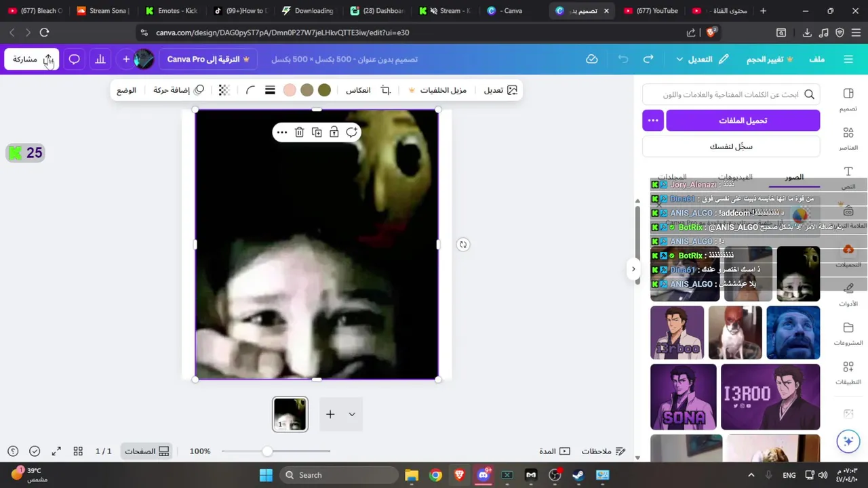Viewport: 868px width, 488px height.
Task: Open more options on floating image toolbar
Action: (282, 132)
